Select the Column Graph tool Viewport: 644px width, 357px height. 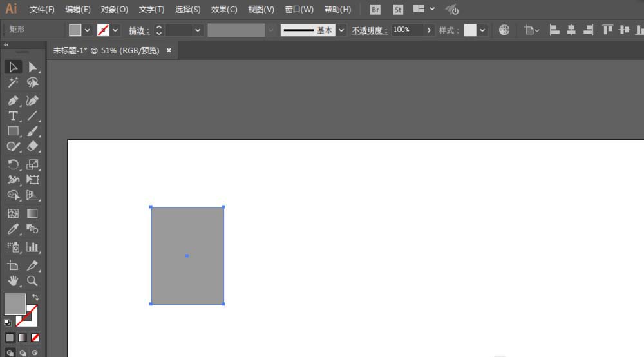(x=32, y=247)
